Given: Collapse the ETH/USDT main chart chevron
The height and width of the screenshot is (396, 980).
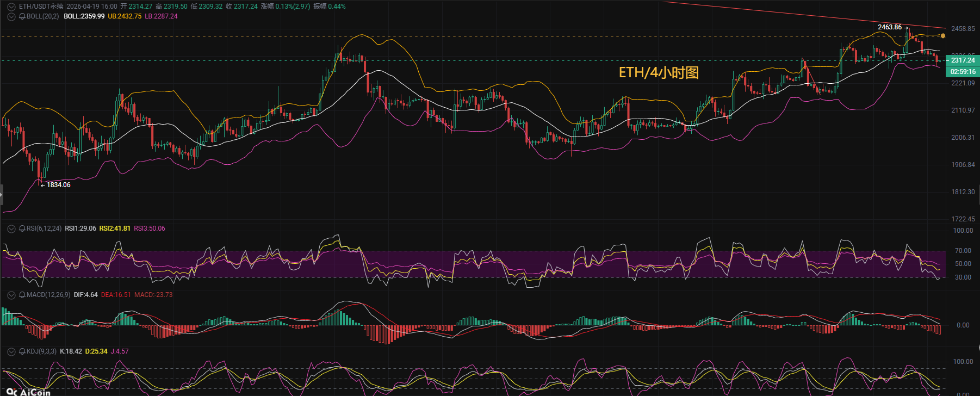Looking at the screenshot, I should pos(11,7).
